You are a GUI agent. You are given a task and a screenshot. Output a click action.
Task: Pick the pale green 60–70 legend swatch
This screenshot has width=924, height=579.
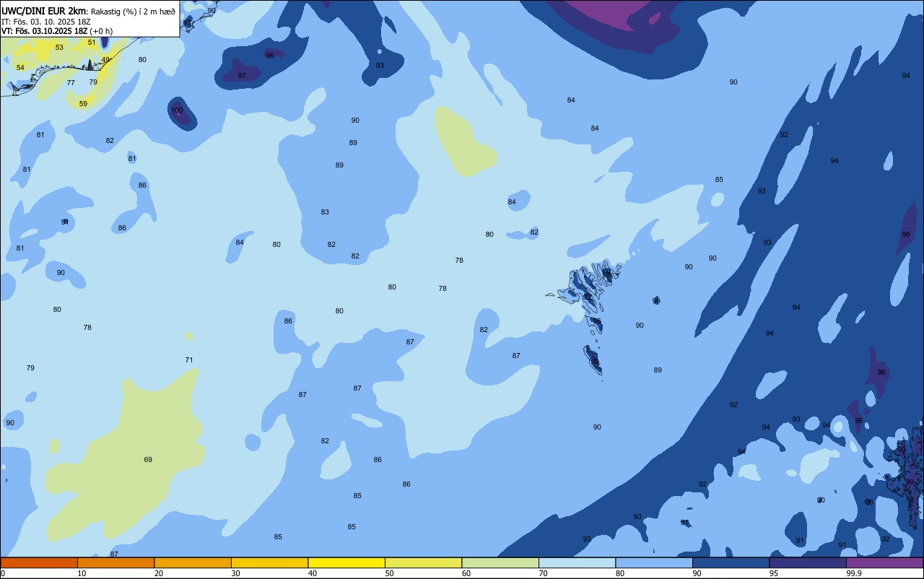tap(500, 562)
